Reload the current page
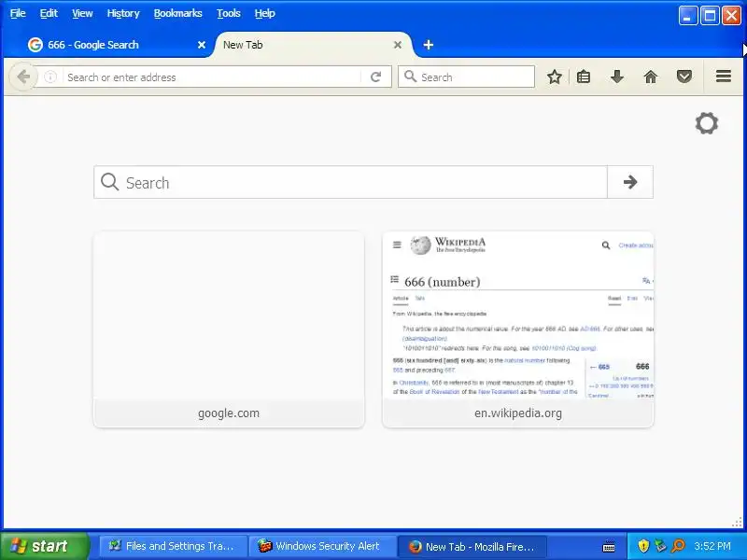The width and height of the screenshot is (747, 560). (x=376, y=77)
